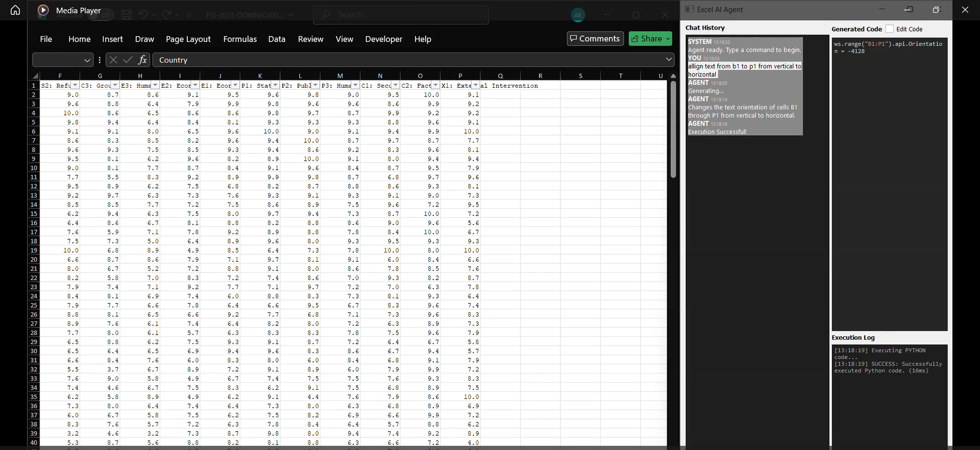Open filter dropdown for C1: Secu column

[396, 85]
